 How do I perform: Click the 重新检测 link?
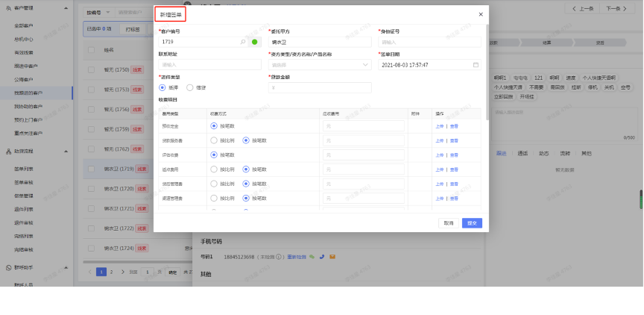pyautogui.click(x=296, y=257)
